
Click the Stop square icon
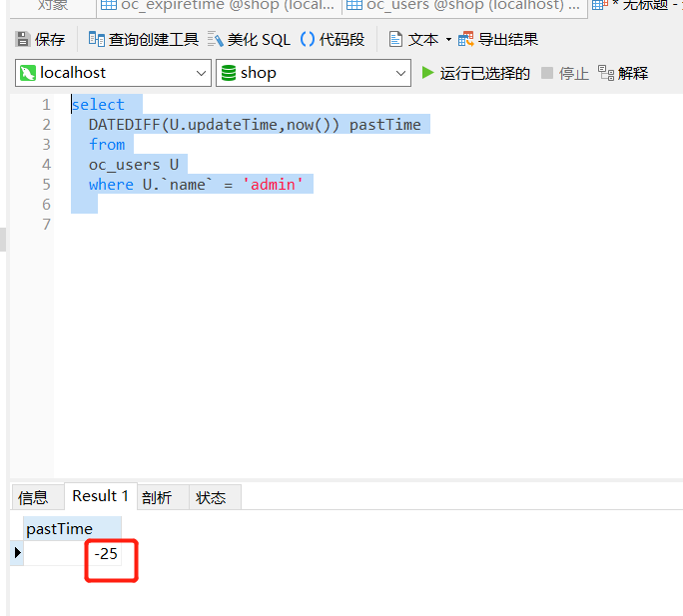[546, 72]
